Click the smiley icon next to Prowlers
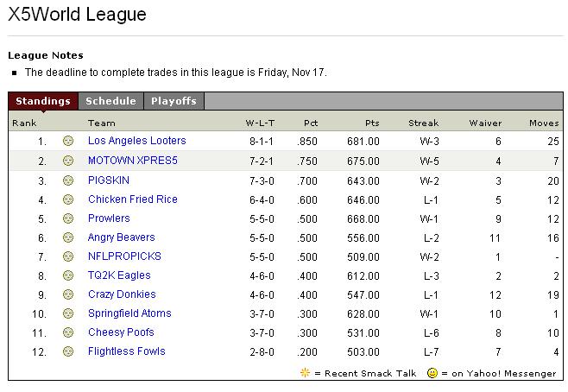 68,218
